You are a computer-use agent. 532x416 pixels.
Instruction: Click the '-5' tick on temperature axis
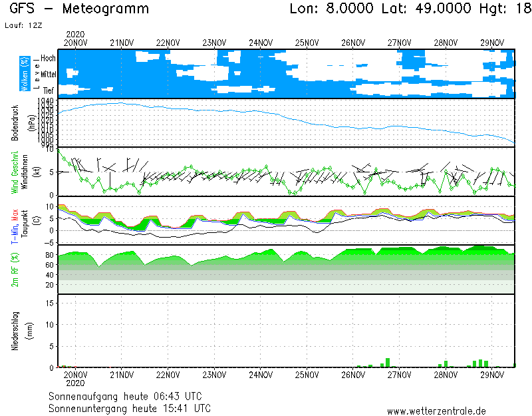[x=49, y=243]
